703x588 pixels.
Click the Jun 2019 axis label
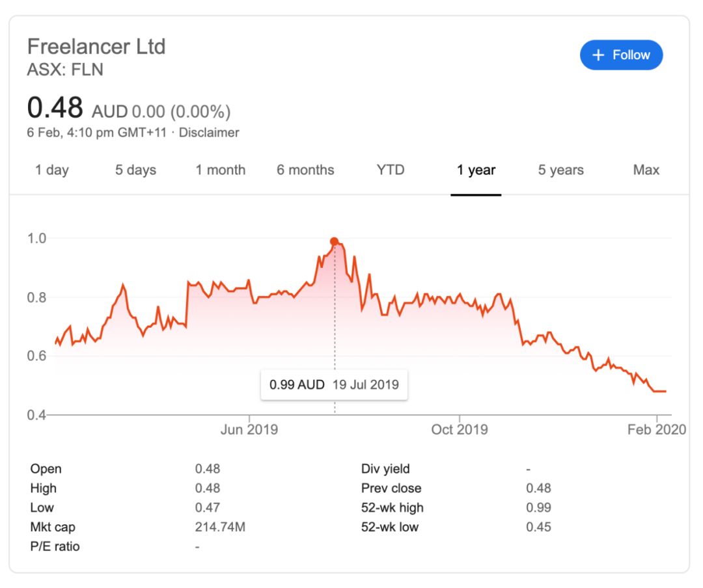[x=249, y=430]
